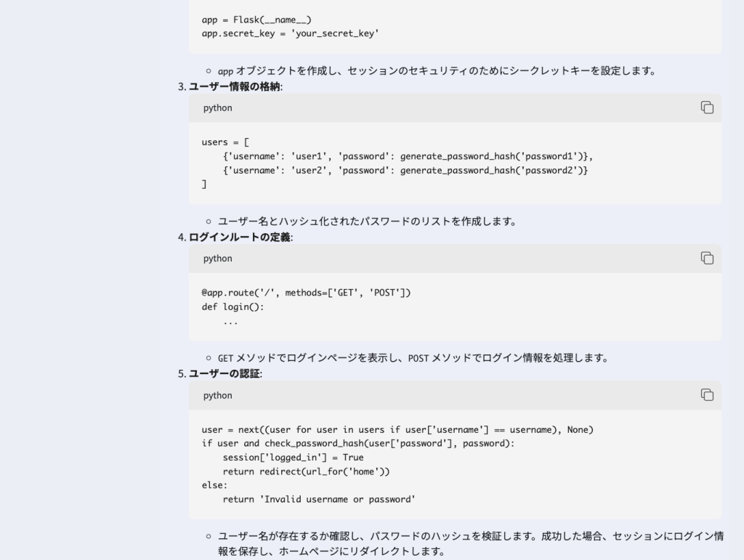The image size is (744, 560).
Task: Click the def login(): line
Action: coord(233,307)
